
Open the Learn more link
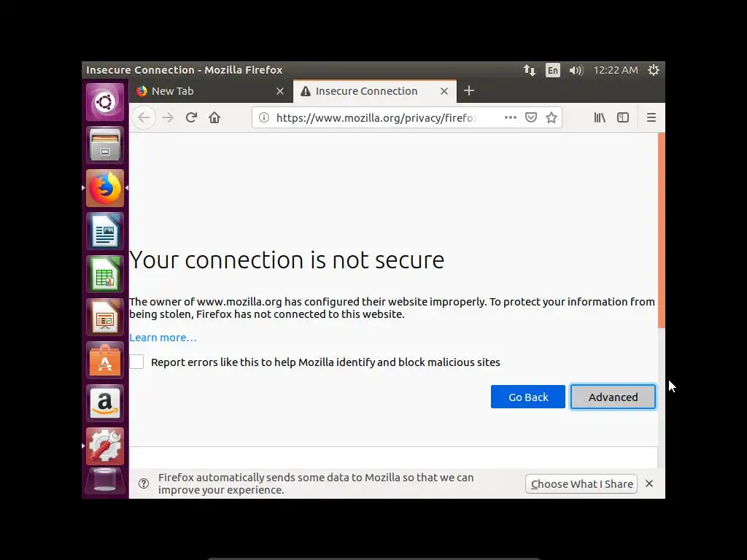(163, 337)
